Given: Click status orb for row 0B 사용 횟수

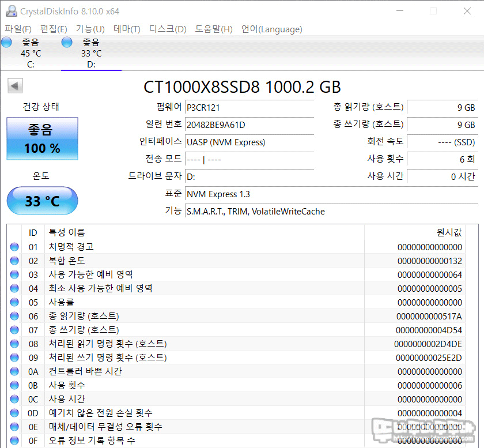Looking at the screenshot, I should pyautogui.click(x=14, y=385).
